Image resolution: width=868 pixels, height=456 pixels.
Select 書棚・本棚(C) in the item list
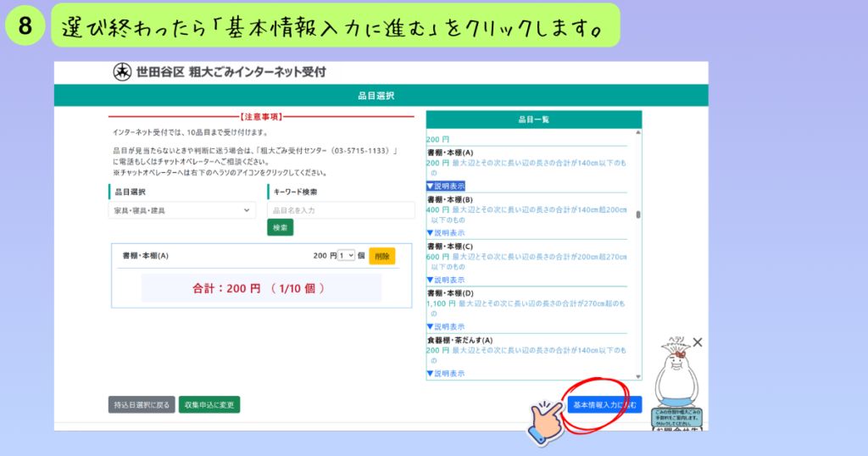450,247
